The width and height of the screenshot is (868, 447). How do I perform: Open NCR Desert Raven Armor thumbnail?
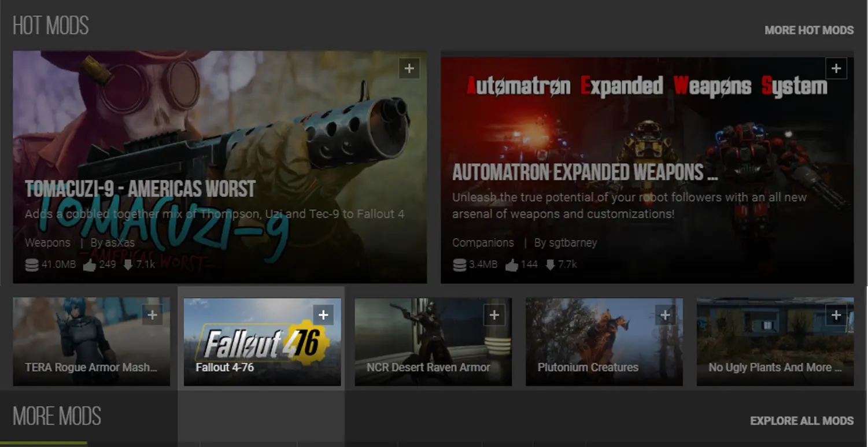(433, 342)
